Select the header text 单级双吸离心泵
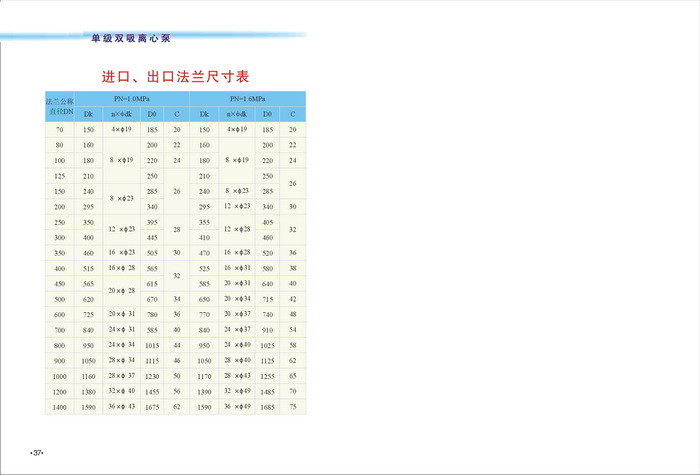700x475 pixels. click(131, 38)
